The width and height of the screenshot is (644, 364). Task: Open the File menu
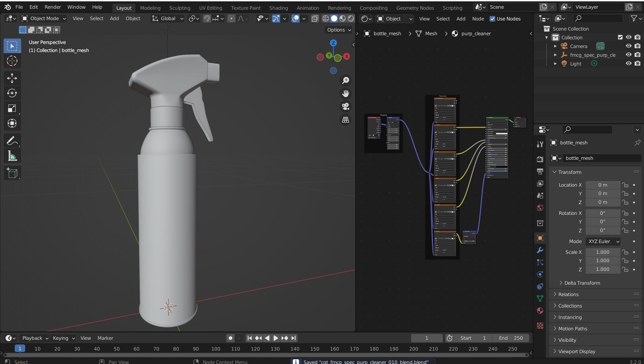[19, 7]
